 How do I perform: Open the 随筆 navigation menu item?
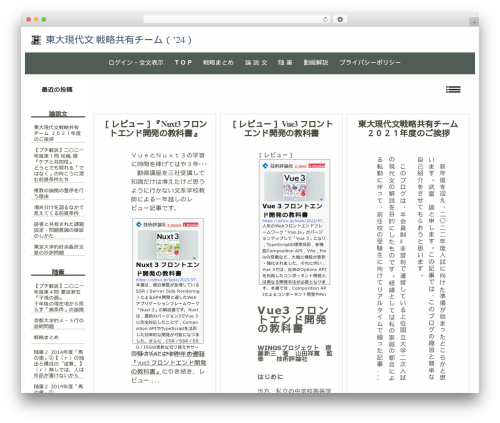point(285,63)
